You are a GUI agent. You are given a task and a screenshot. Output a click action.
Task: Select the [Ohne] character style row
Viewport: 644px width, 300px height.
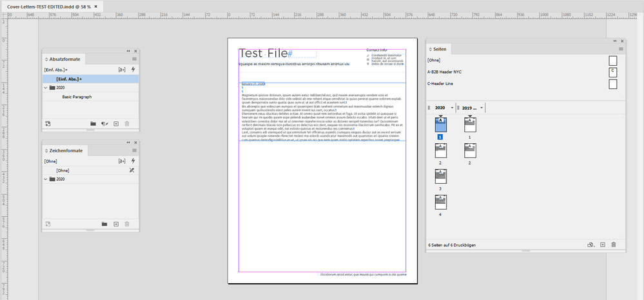click(x=90, y=170)
